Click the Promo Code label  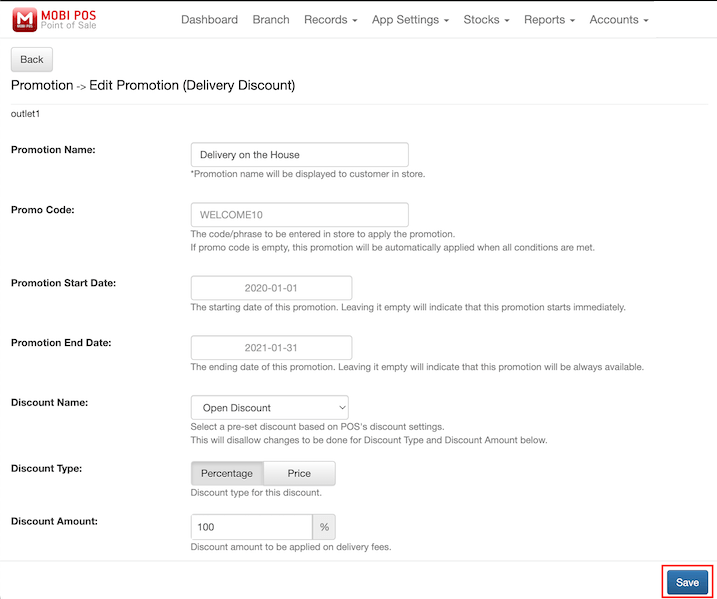pyautogui.click(x=43, y=210)
